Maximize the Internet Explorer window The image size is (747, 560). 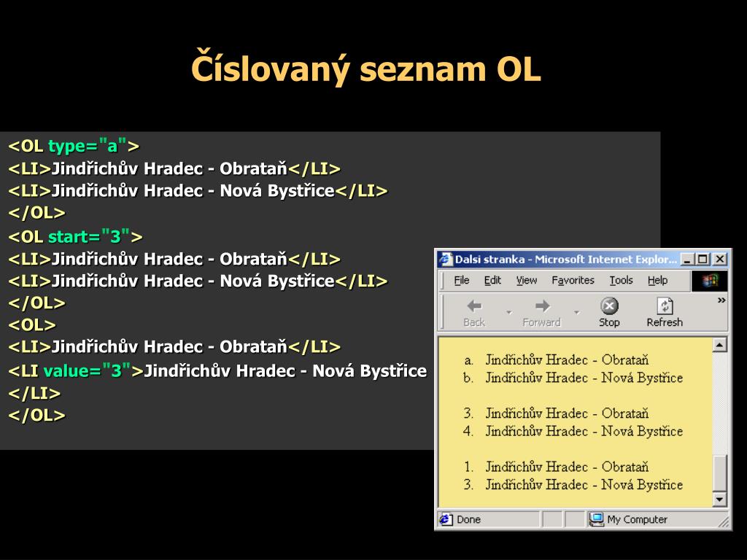tap(703, 260)
